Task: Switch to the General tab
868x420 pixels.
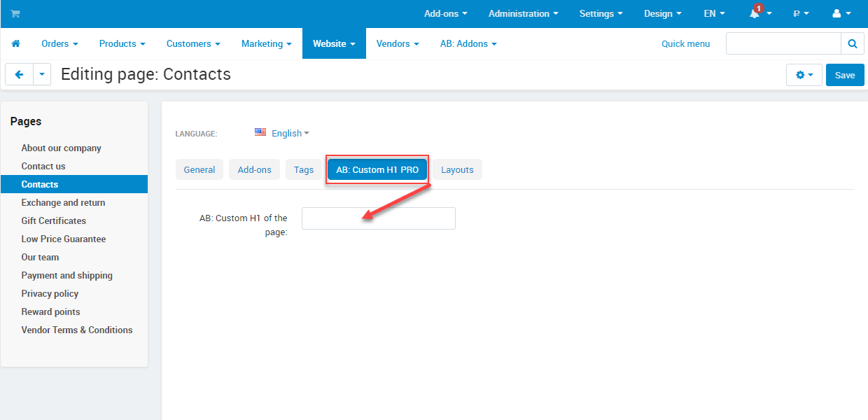Action: pyautogui.click(x=199, y=169)
